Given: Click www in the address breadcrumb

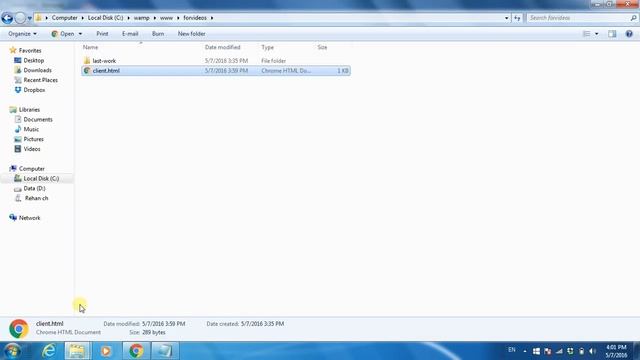Looking at the screenshot, I should click(x=166, y=18).
